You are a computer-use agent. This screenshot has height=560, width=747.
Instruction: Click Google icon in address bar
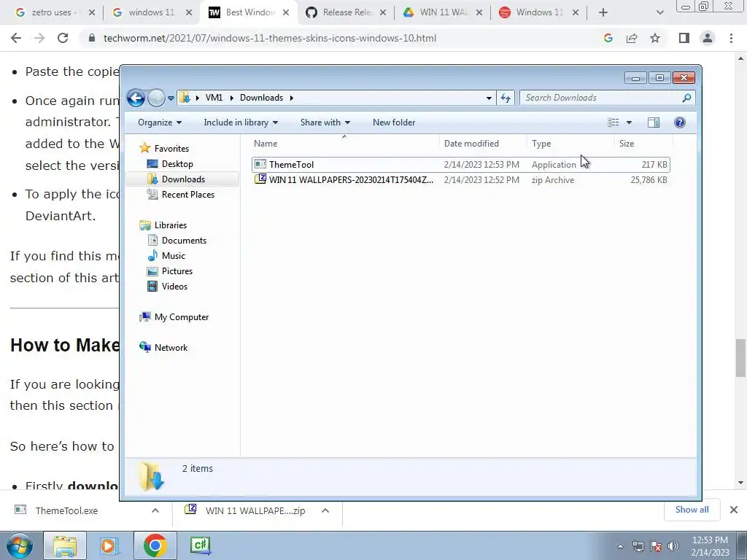[x=608, y=38]
